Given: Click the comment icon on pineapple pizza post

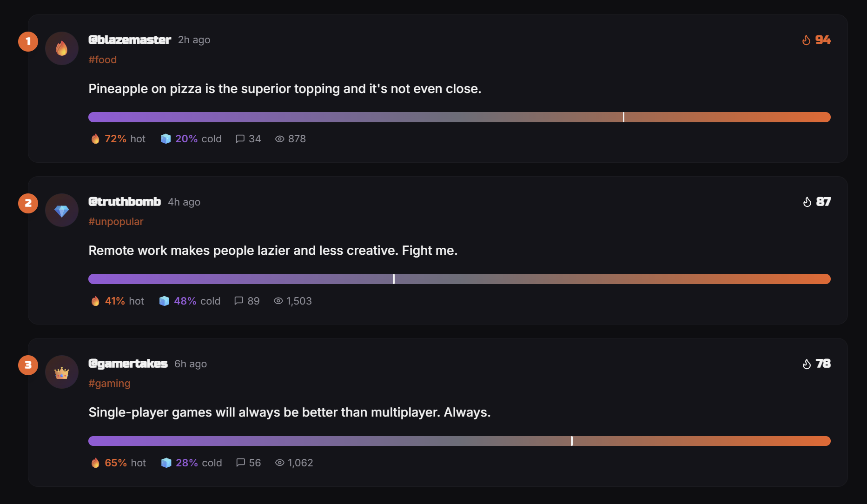Looking at the screenshot, I should tap(240, 139).
